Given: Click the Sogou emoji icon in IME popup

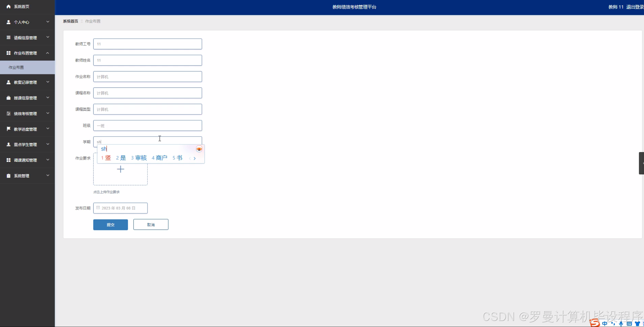Looking at the screenshot, I should click(x=199, y=149).
